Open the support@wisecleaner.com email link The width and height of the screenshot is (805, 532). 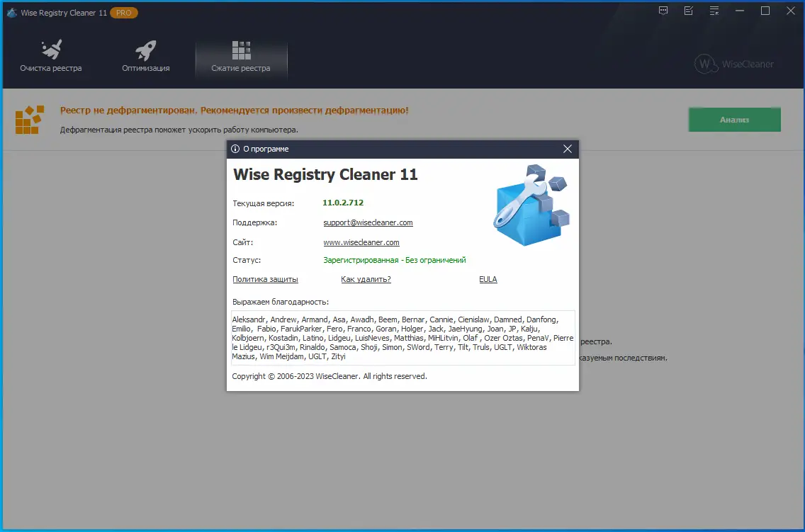368,222
